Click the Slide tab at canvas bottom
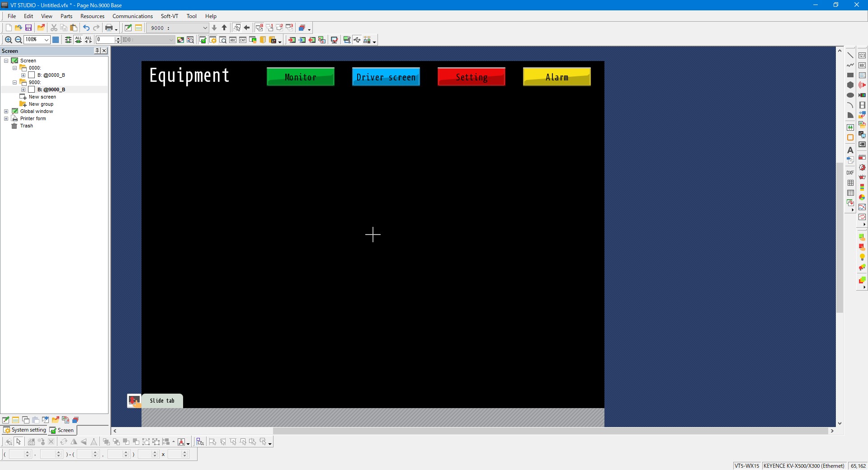Image resolution: width=868 pixels, height=470 pixels. [162, 400]
